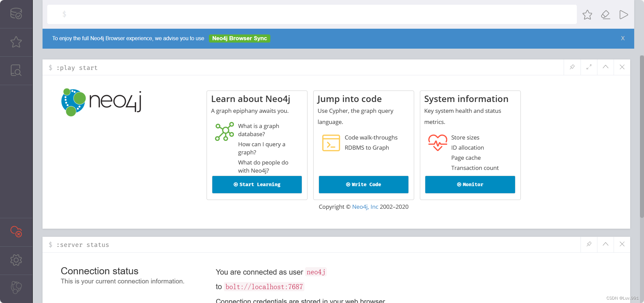Pin the :play start frame
The height and width of the screenshot is (303, 644).
pos(572,67)
